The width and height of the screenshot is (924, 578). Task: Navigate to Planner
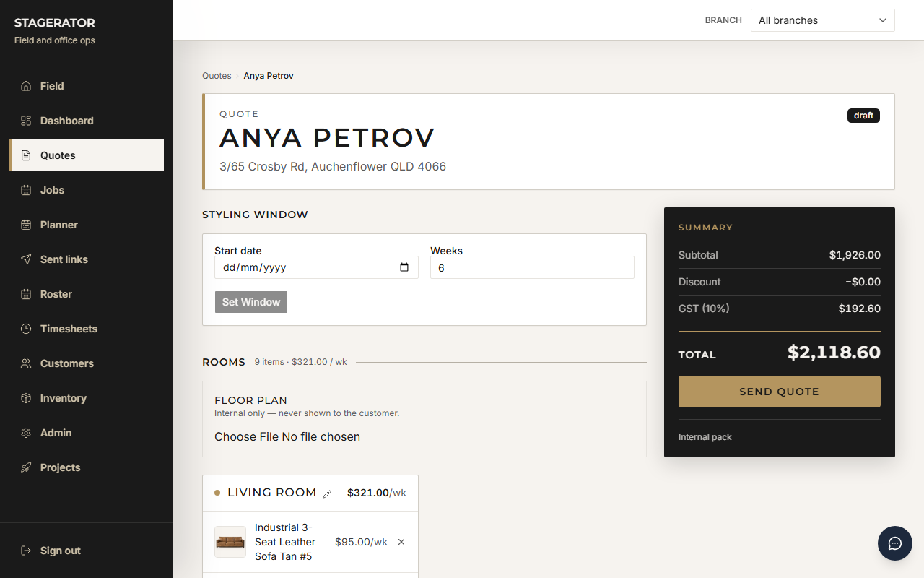point(87,225)
